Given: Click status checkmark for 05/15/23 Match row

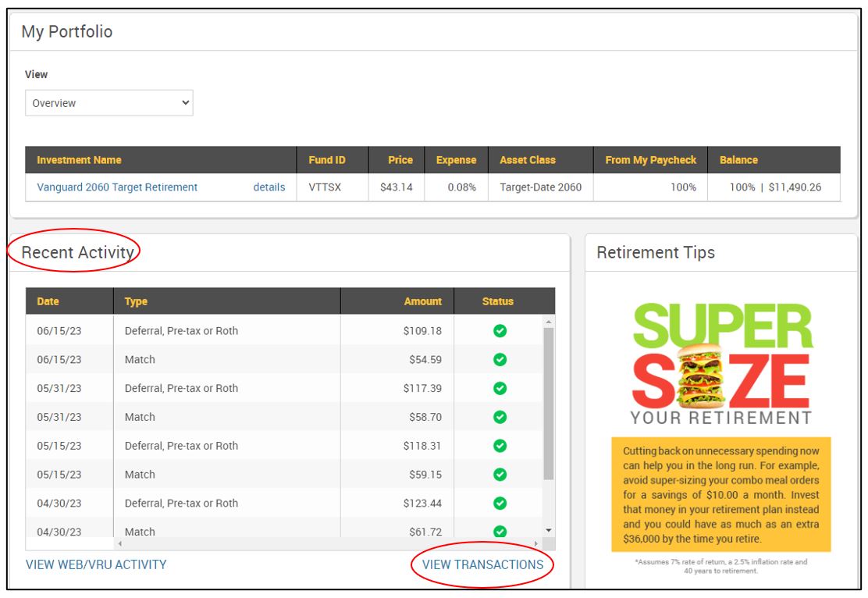Looking at the screenshot, I should tap(500, 475).
